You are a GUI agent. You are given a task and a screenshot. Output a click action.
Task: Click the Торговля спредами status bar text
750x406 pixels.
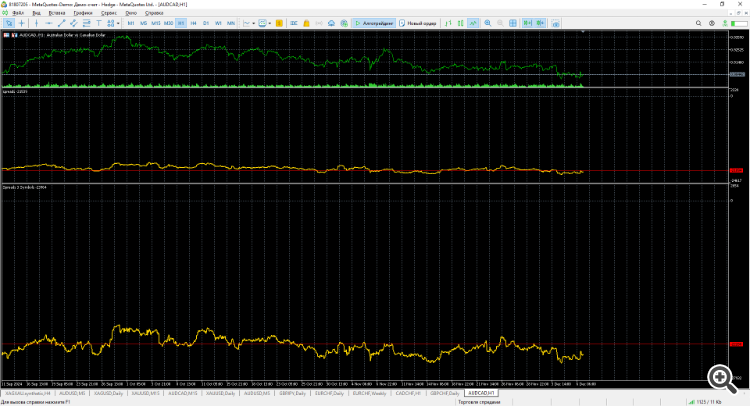click(x=479, y=402)
